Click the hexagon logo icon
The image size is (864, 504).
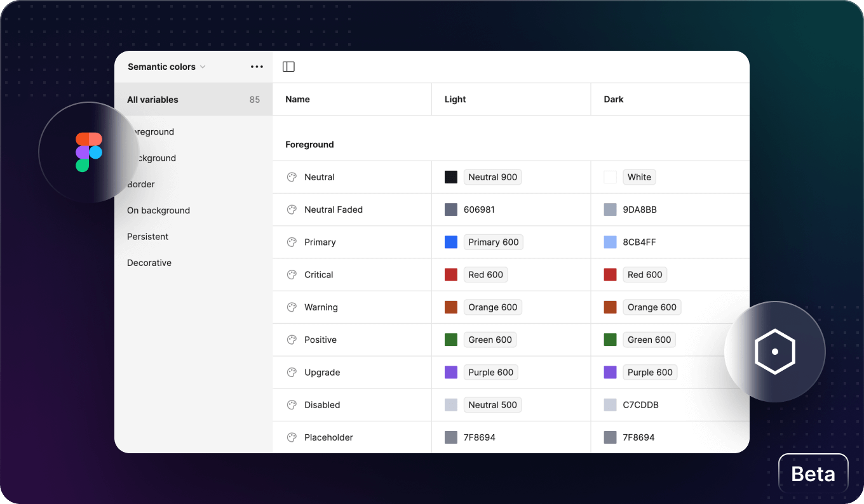(x=774, y=351)
